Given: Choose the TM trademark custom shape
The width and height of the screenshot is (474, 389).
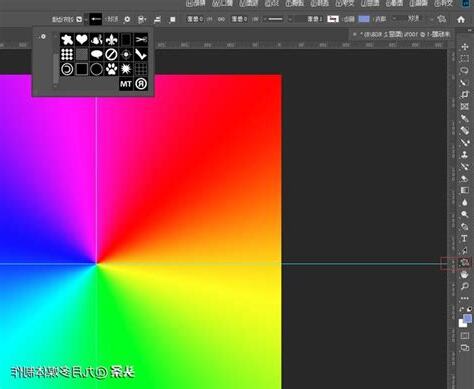Looking at the screenshot, I should pyautogui.click(x=126, y=84).
